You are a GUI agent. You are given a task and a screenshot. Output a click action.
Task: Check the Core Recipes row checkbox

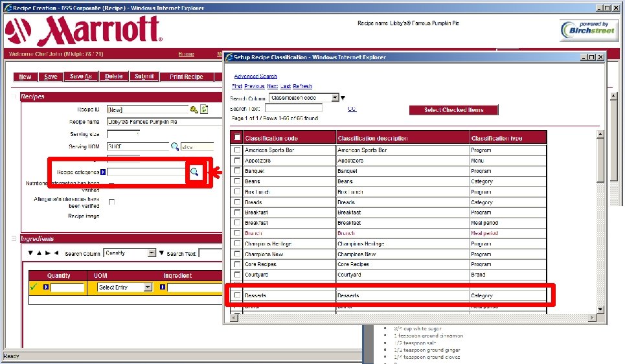tap(237, 264)
